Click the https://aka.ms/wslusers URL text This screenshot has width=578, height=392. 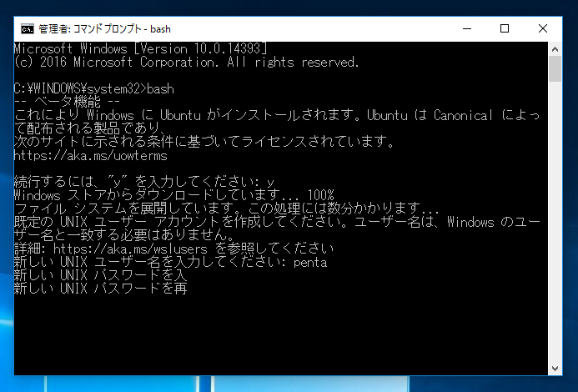point(130,249)
